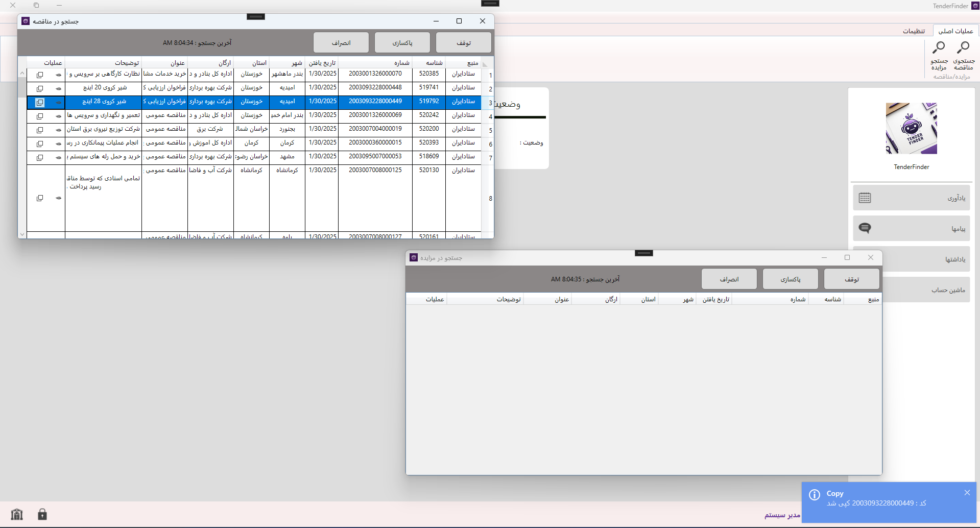Viewport: 980px width, 528px height.
Task: Copy the code of tender row 5
Action: (x=40, y=130)
